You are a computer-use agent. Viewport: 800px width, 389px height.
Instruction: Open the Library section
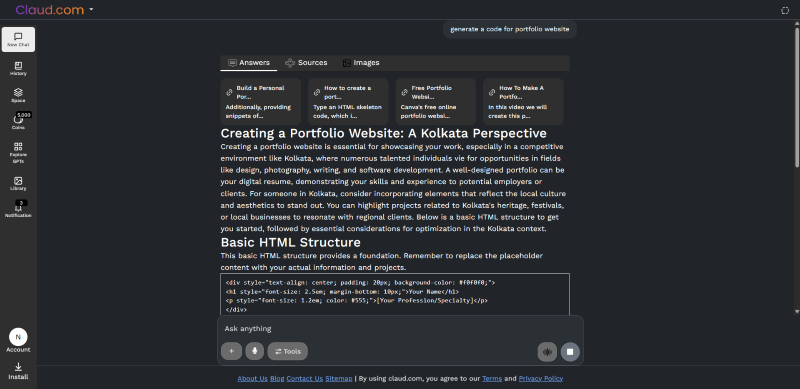18,183
